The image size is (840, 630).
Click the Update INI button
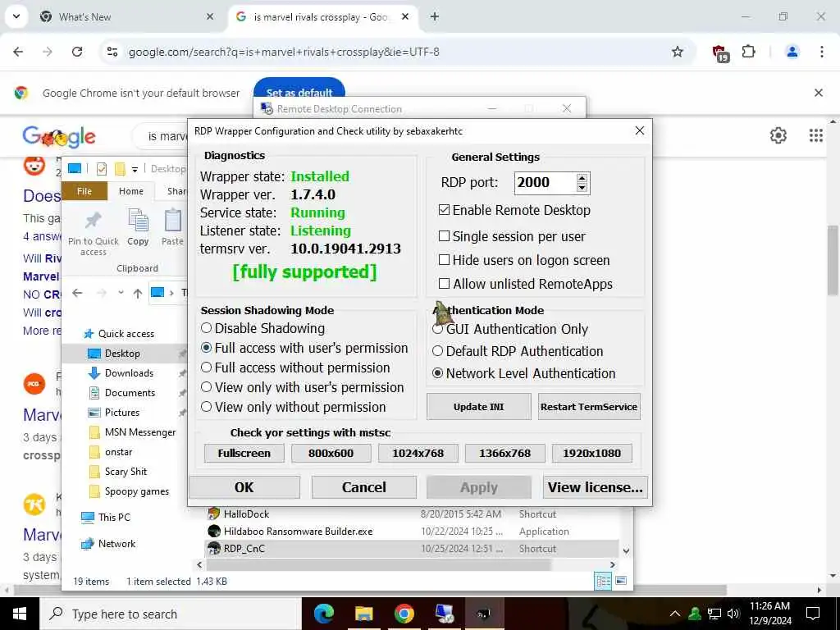479,407
